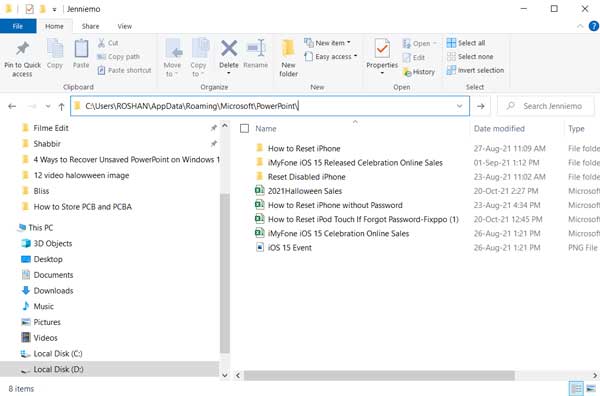This screenshot has height=396, width=600.
Task: Click the Copy ribbon button
Action: click(x=55, y=54)
